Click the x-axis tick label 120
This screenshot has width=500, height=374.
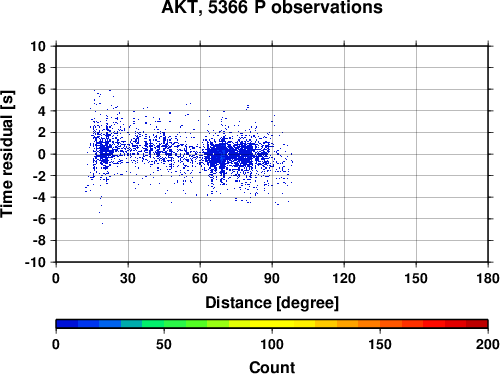(x=344, y=278)
